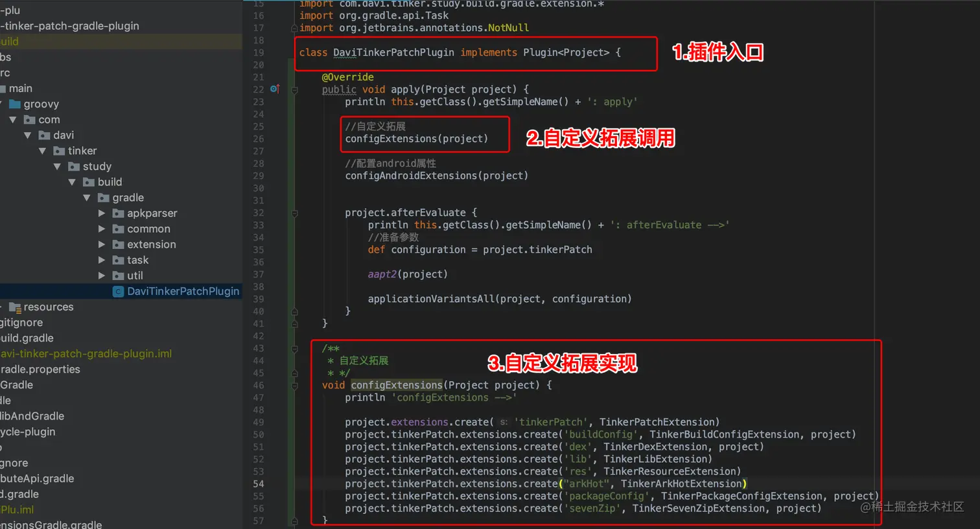The image size is (980, 529).
Task: Click the configExtensions method name on line 46
Action: point(397,385)
